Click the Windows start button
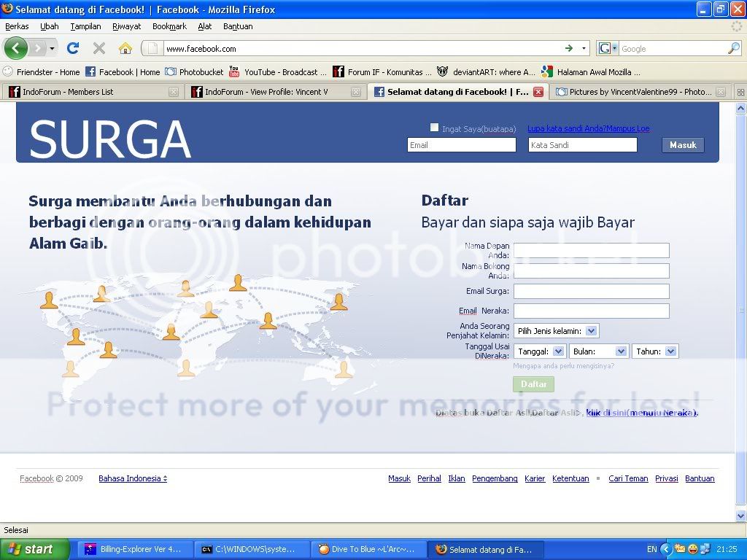Screen dimensions: 747x560 point(34,549)
